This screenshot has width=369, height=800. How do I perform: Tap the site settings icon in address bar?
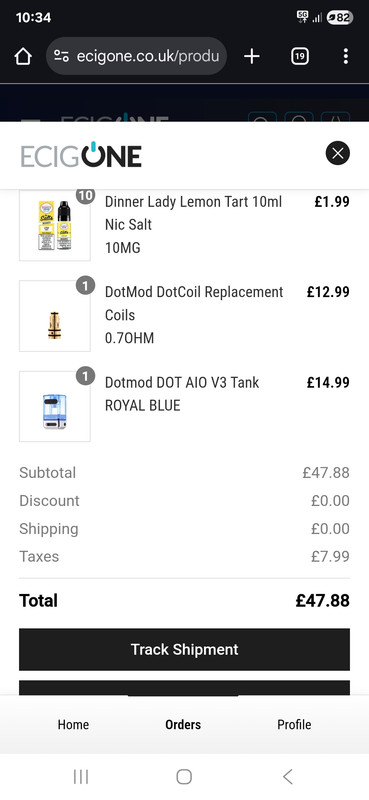coord(62,56)
